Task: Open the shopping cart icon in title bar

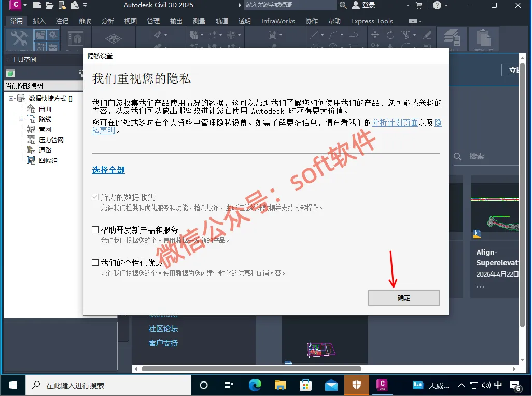Action: 419,5
